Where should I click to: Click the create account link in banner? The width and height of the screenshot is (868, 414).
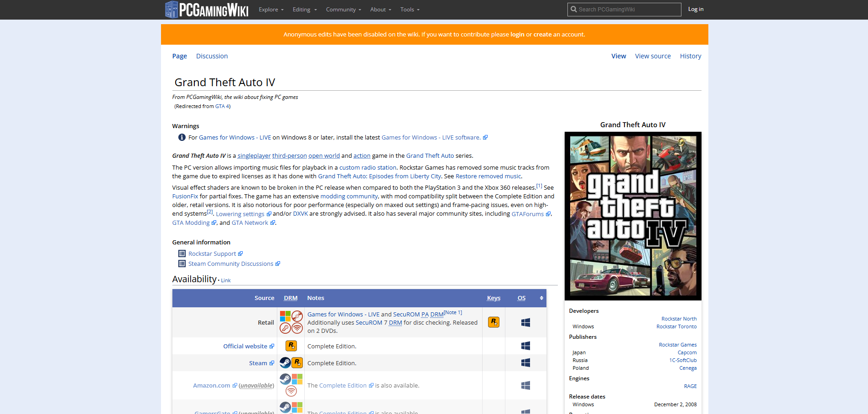click(x=542, y=35)
